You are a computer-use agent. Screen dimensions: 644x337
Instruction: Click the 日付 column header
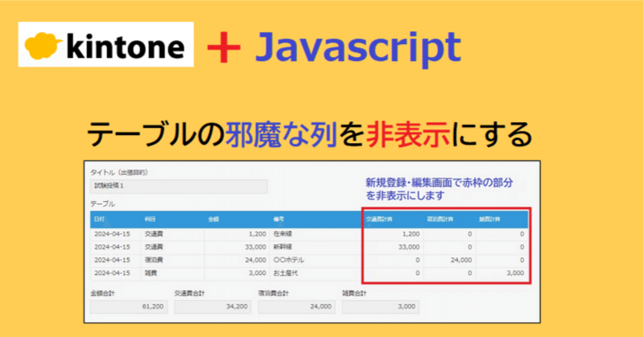tap(99, 219)
